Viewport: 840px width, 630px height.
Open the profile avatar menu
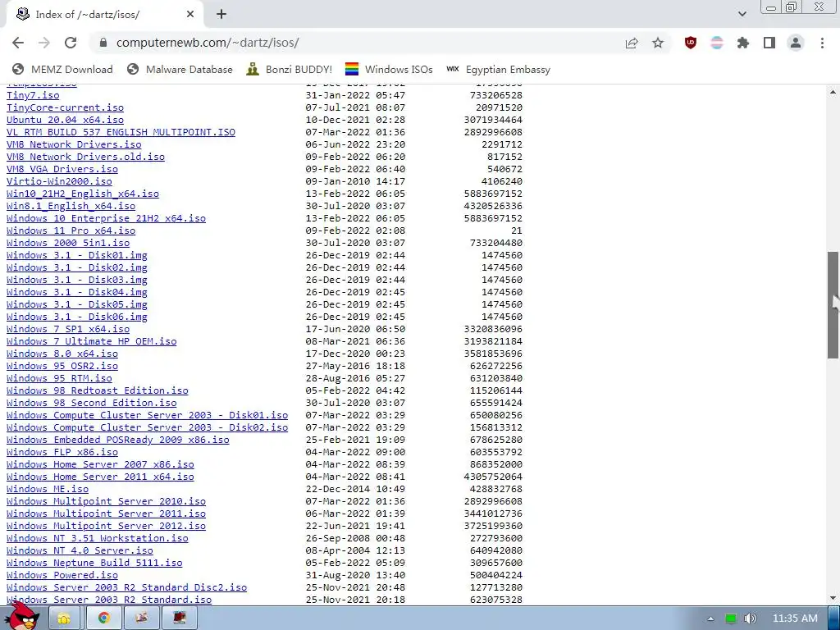coord(796,43)
